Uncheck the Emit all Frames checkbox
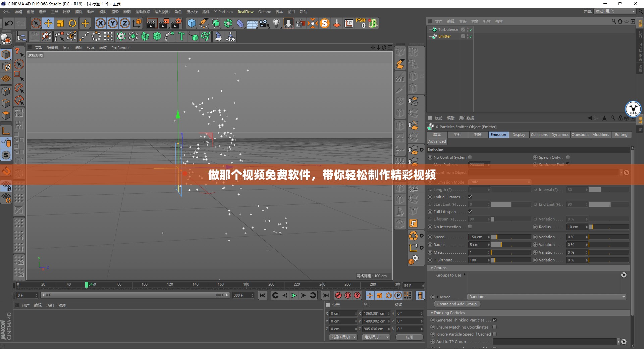 [471, 197]
